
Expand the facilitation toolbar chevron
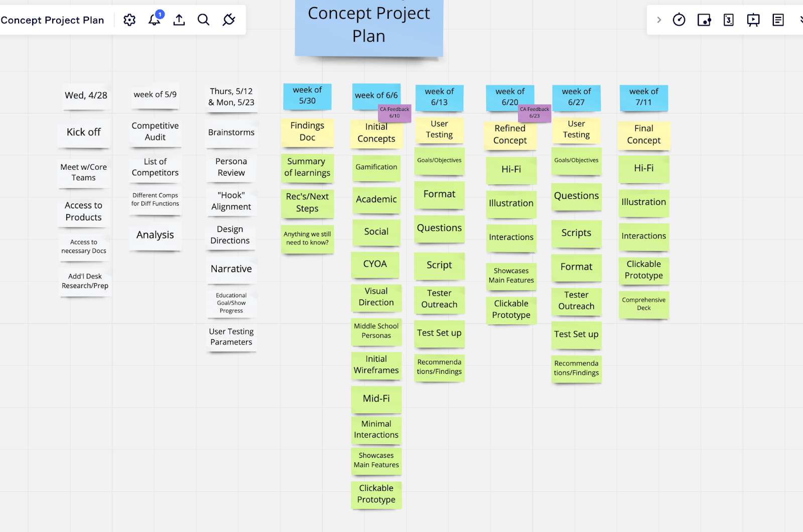(x=659, y=20)
